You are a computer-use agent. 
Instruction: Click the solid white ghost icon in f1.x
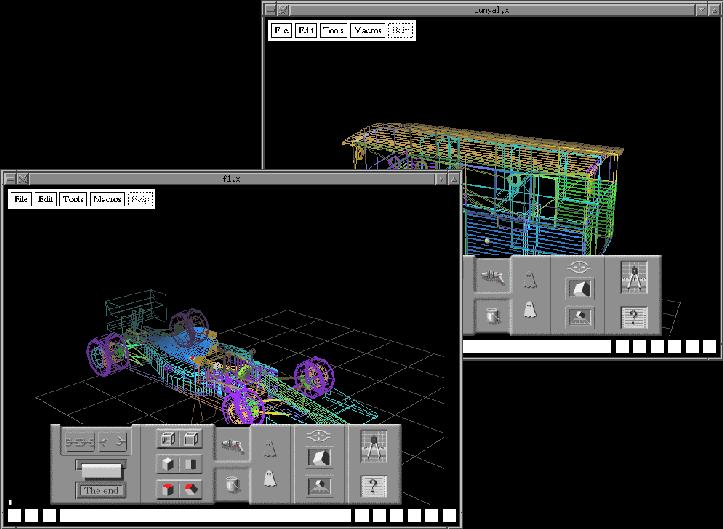tap(268, 480)
